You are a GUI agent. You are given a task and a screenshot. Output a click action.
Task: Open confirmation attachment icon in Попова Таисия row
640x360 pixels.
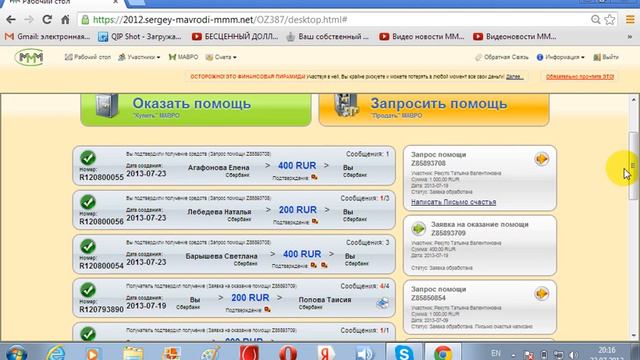pyautogui.click(x=267, y=309)
